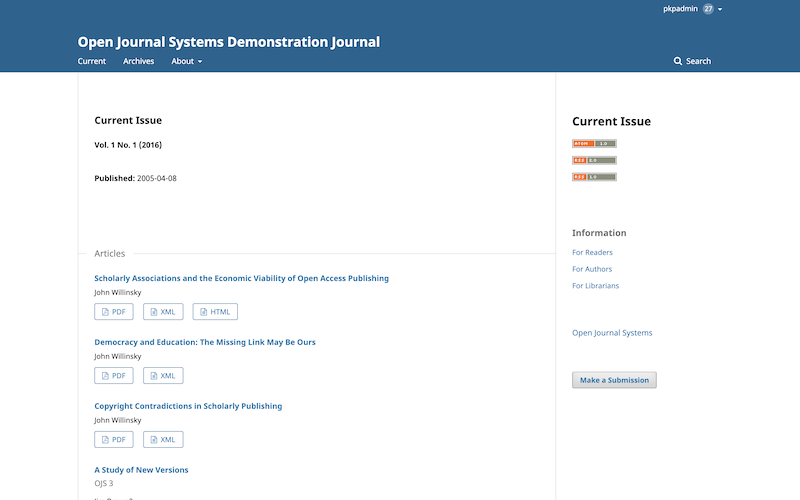Expand the About dropdown menu
Screen dimensions: 800x500
point(186,61)
